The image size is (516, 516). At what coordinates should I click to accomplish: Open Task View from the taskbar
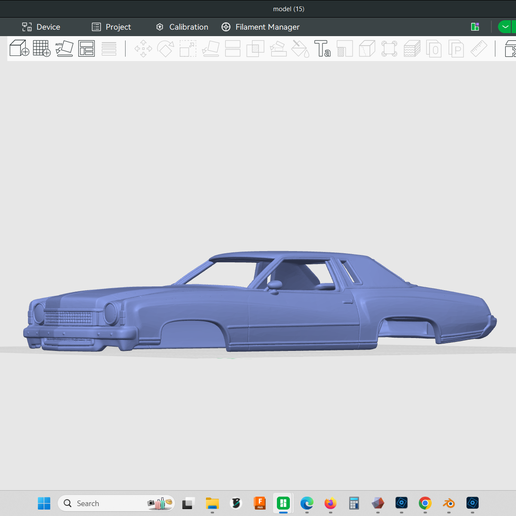(187, 503)
